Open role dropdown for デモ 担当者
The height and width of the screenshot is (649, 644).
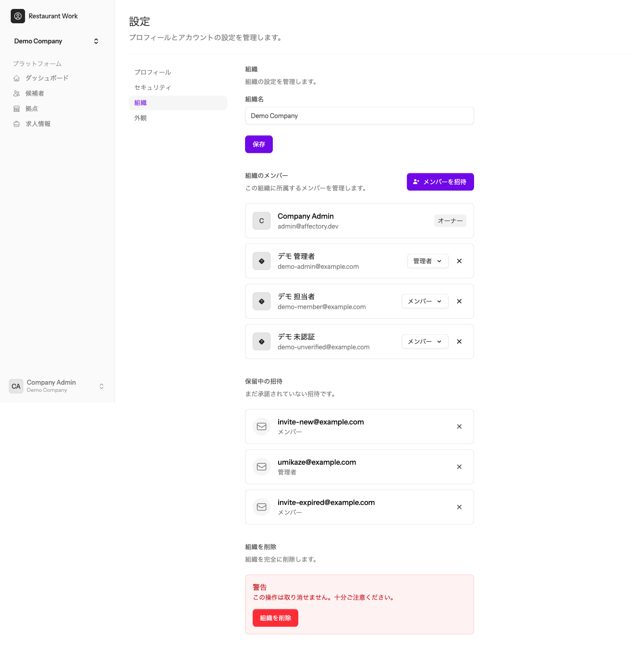(425, 301)
